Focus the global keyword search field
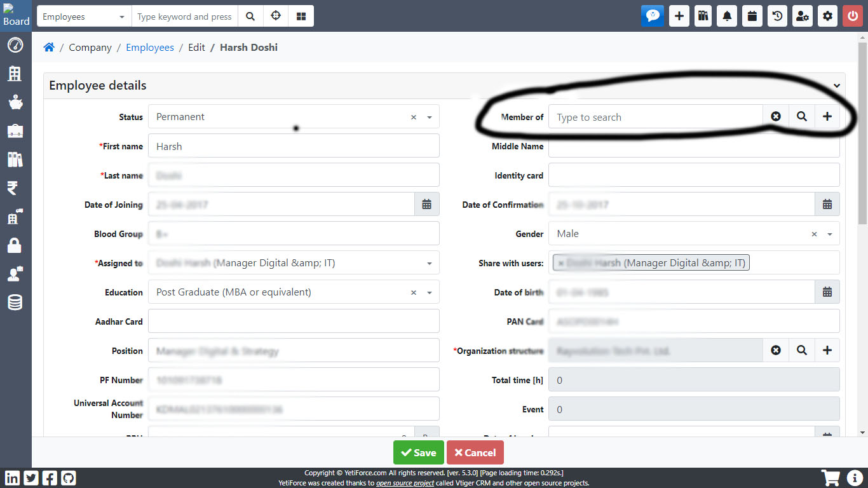Image resolution: width=868 pixels, height=488 pixels. [185, 17]
